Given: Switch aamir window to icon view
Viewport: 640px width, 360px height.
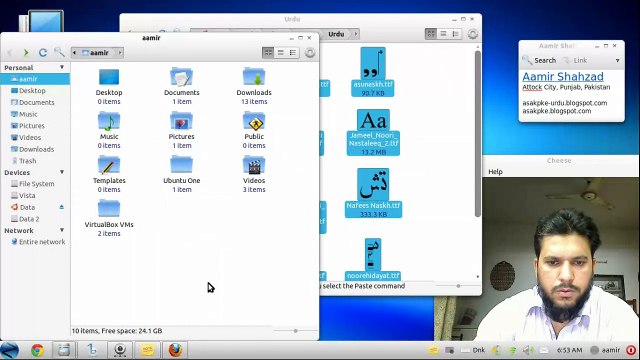Looking at the screenshot, I should [x=268, y=53].
